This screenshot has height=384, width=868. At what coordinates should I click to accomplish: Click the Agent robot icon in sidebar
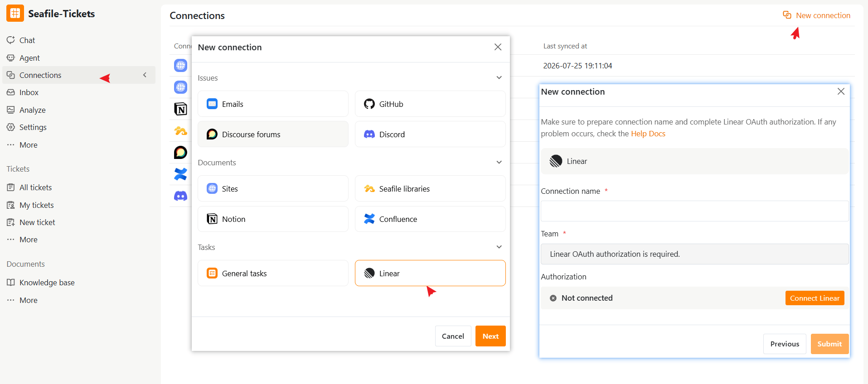click(x=11, y=58)
